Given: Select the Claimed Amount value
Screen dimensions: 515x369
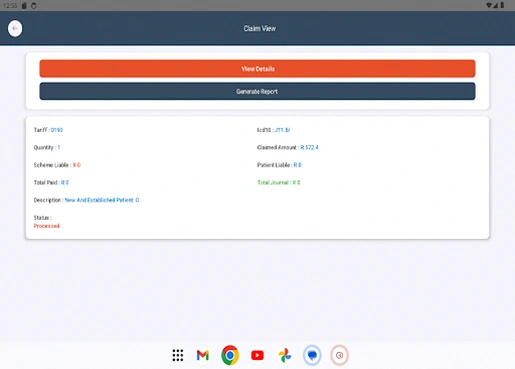Looking at the screenshot, I should click(x=309, y=147).
